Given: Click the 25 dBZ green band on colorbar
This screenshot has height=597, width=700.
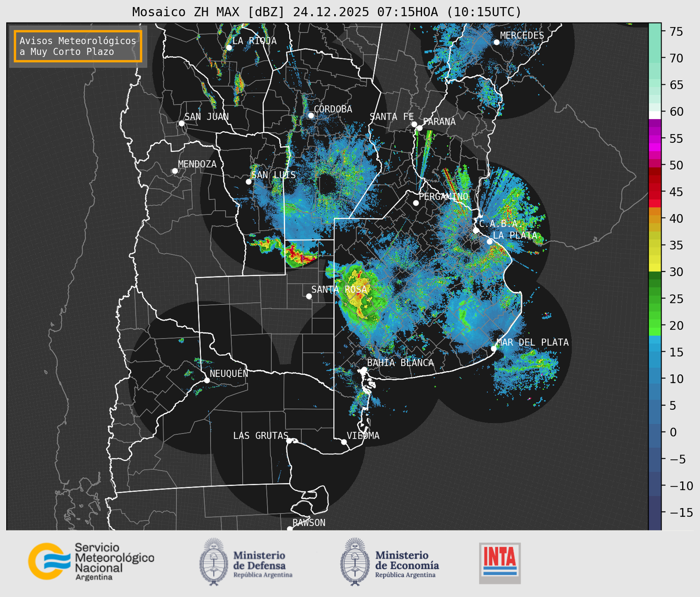Looking at the screenshot, I should [x=655, y=299].
